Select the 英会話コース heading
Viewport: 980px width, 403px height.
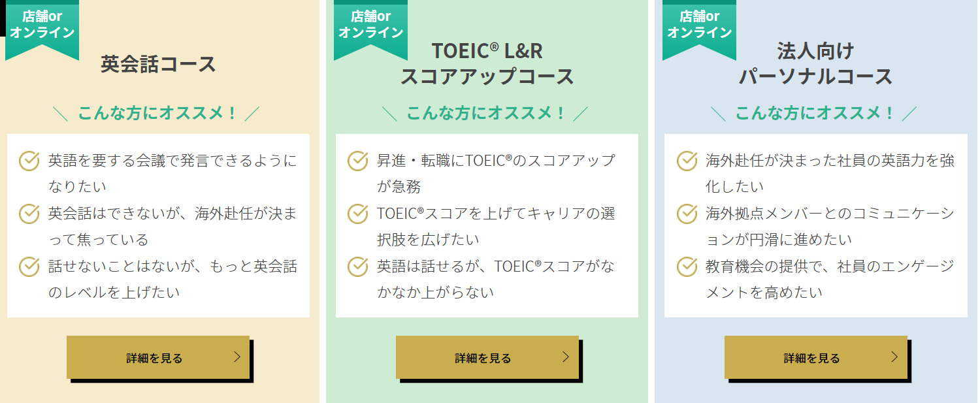(158, 64)
